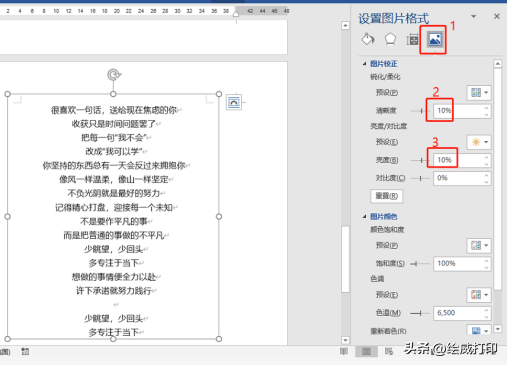Switch to Read Mode view in status bar
Image resolution: width=508 pixels, height=365 pixels.
point(344,351)
